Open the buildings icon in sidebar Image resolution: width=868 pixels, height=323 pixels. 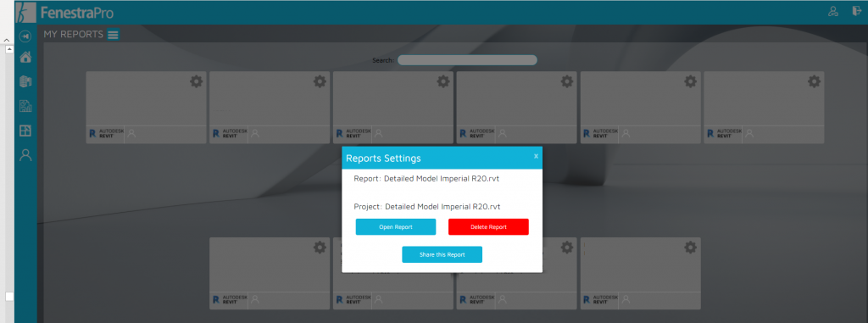click(25, 81)
